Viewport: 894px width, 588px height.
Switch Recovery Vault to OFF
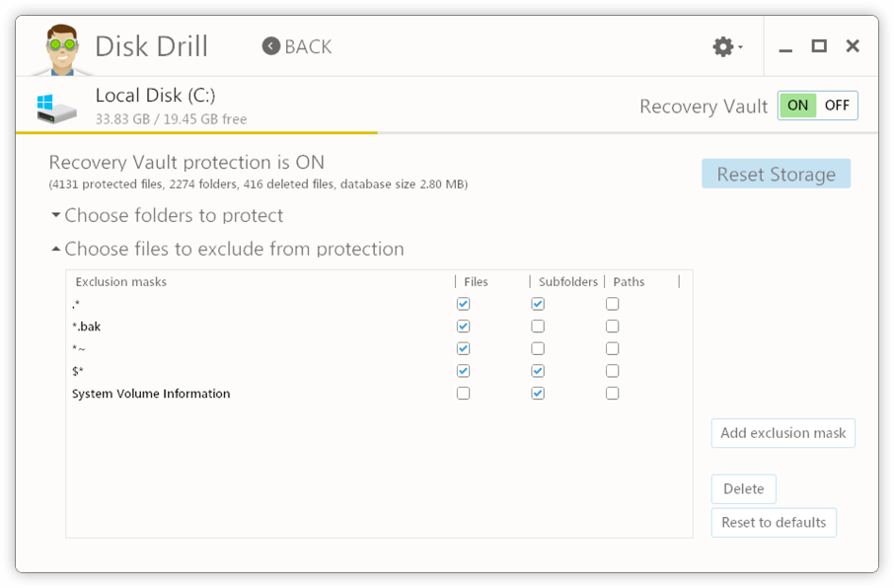[839, 105]
